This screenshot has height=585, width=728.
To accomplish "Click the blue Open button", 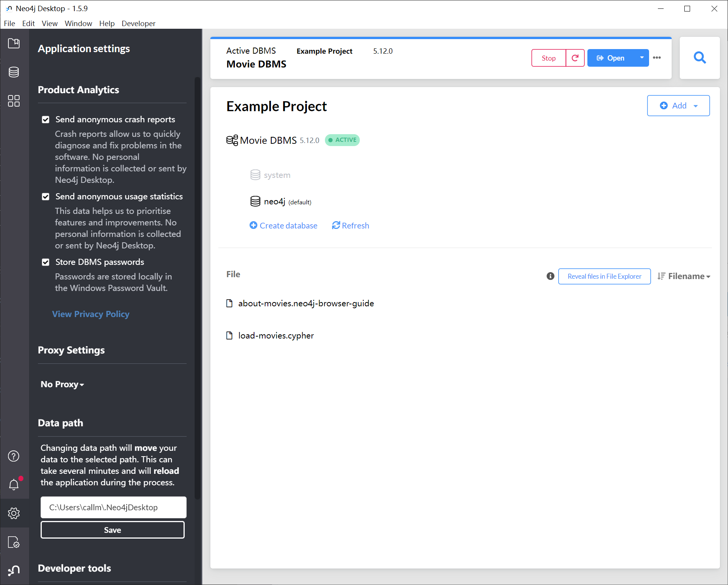I will [611, 58].
